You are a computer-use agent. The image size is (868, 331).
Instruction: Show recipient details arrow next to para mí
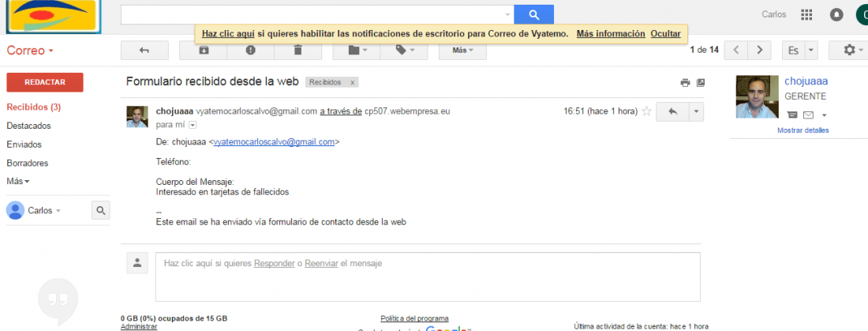pos(192,124)
